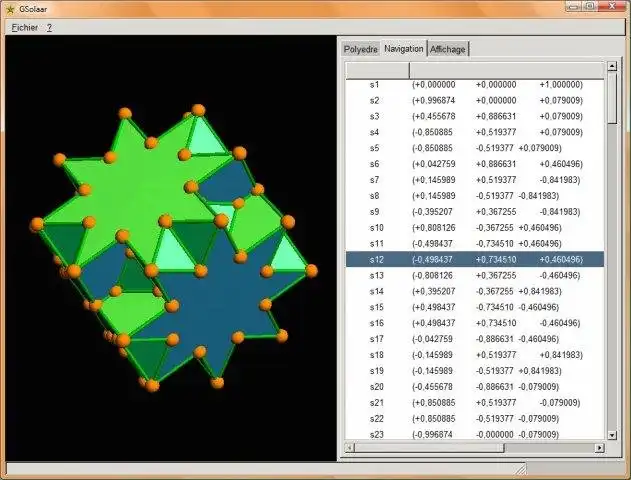Viewport: 631px width, 480px height.
Task: Switch to the Affichage tab
Action: point(447,49)
